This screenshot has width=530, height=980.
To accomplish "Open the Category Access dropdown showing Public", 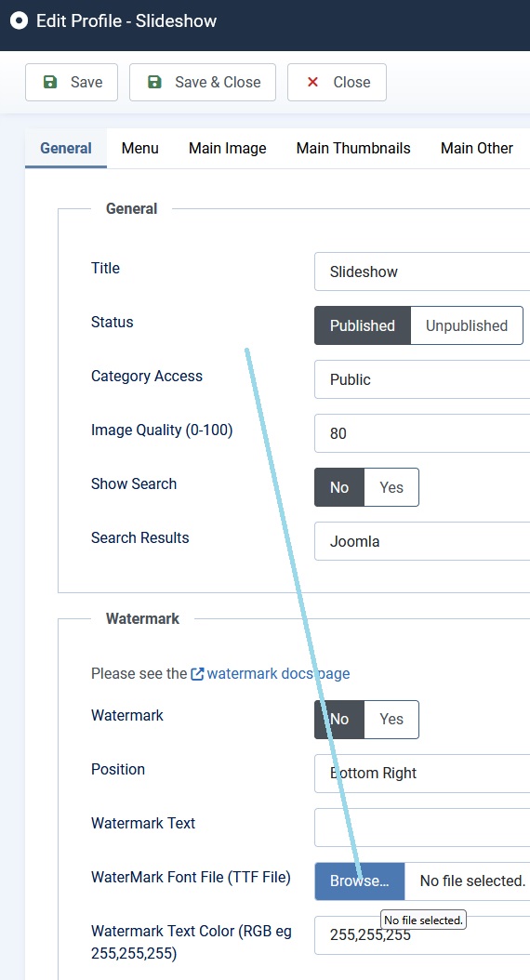I will point(422,379).
